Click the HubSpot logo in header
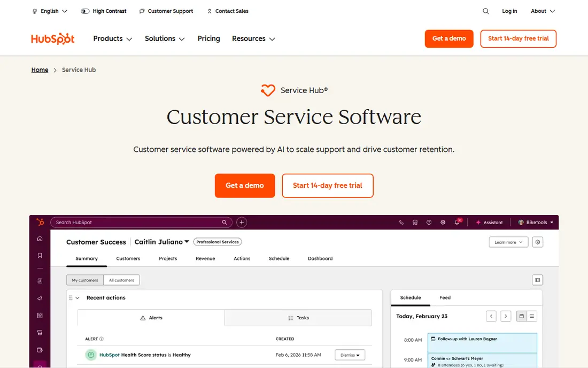This screenshot has width=588, height=368. click(x=53, y=39)
